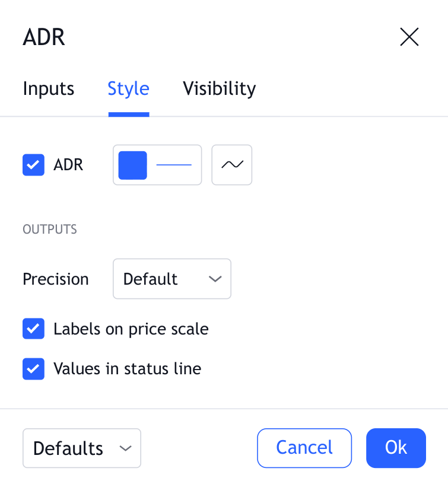The width and height of the screenshot is (448, 484).
Task: Cancel the indicator settings changes
Action: [x=304, y=448]
